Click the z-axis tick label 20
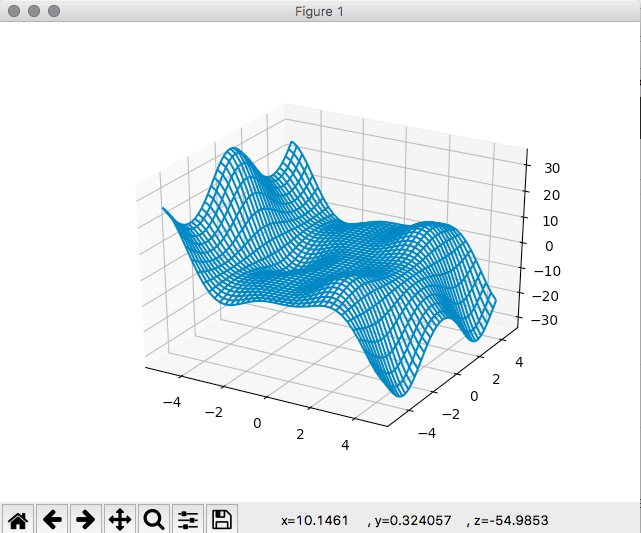Image resolution: width=641 pixels, height=533 pixels. (x=551, y=195)
